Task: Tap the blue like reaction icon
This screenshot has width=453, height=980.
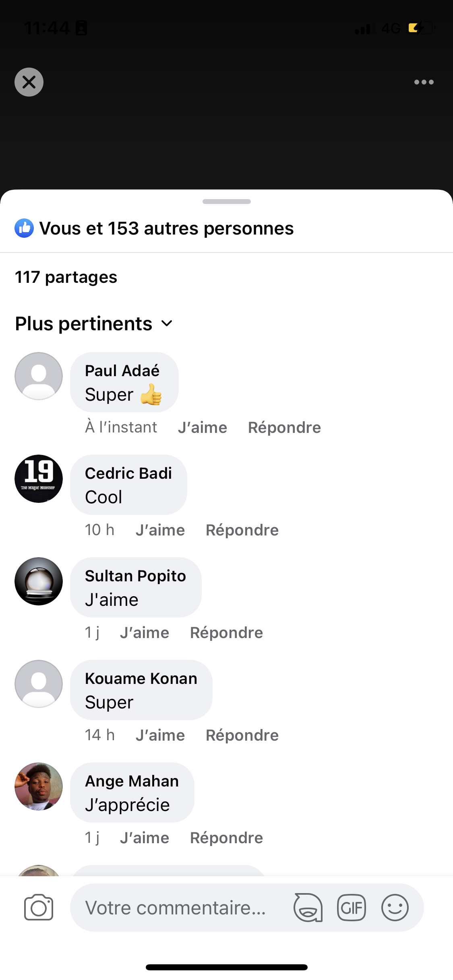Action: pos(24,229)
